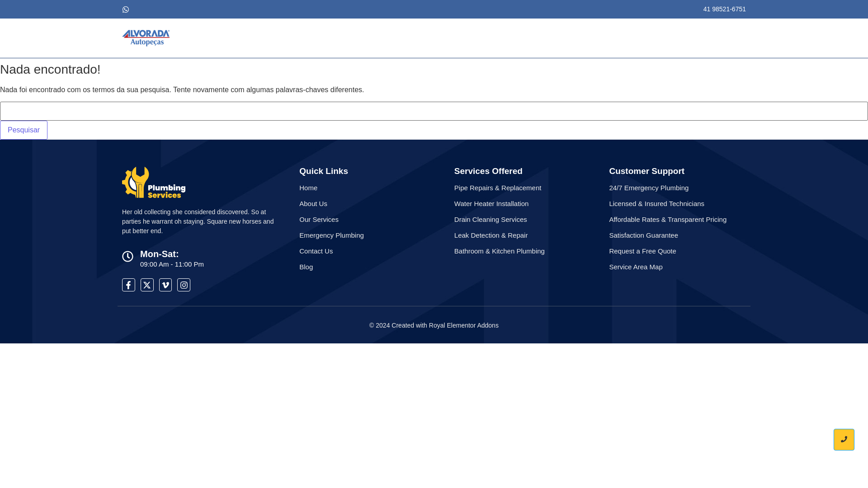Image resolution: width=868 pixels, height=488 pixels.
Task: Select Bathroom & Kitchen Plumbing link
Action: (500, 251)
